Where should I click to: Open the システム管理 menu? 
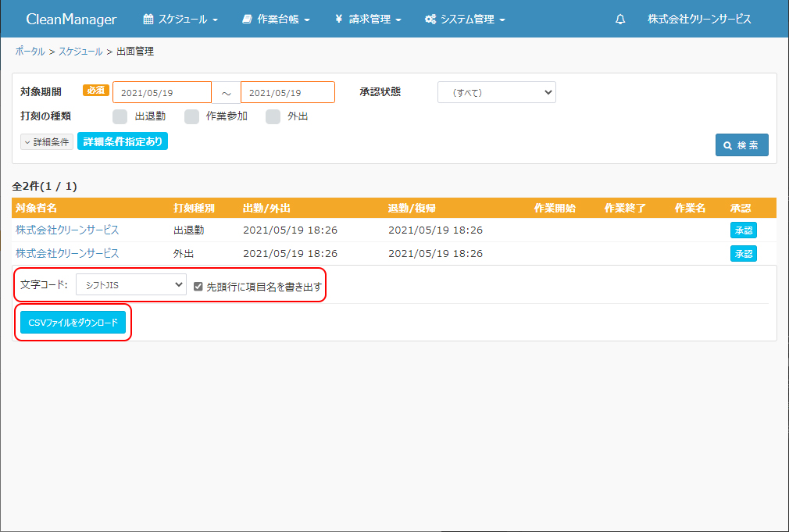tap(465, 20)
